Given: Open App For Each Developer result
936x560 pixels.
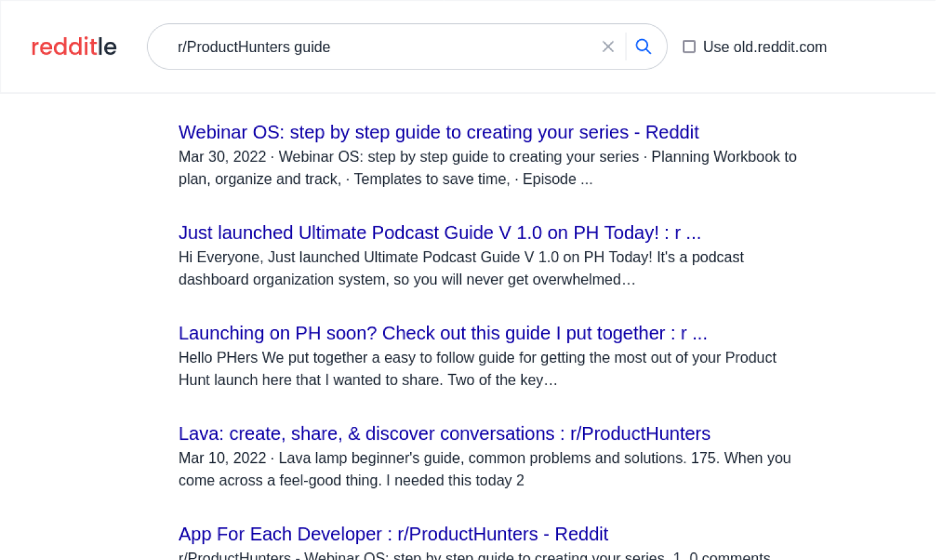Looking at the screenshot, I should pyautogui.click(x=393, y=534).
